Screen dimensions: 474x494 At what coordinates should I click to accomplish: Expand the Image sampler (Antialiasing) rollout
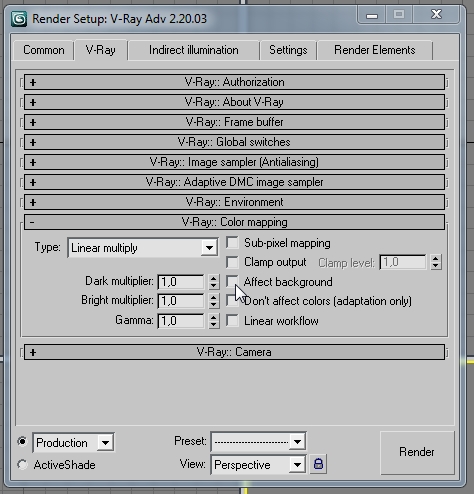[234, 162]
